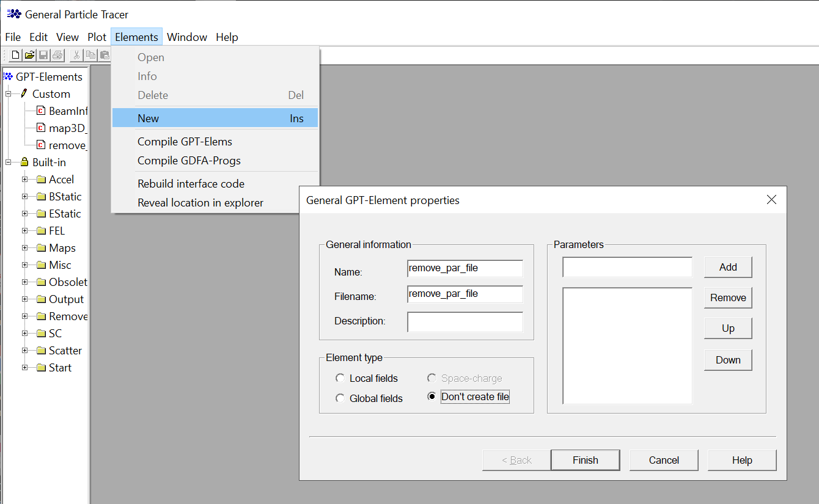Click the Finish button

click(586, 460)
